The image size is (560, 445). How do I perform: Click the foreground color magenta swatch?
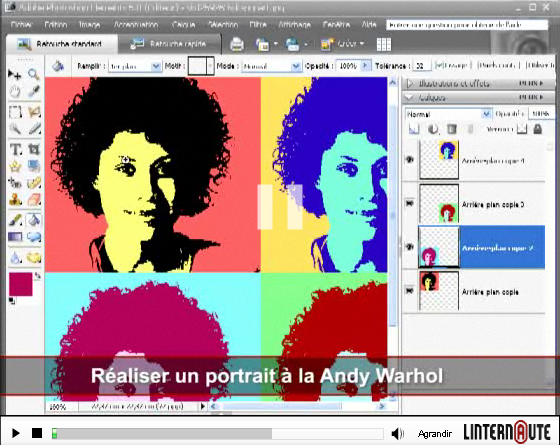point(20,284)
